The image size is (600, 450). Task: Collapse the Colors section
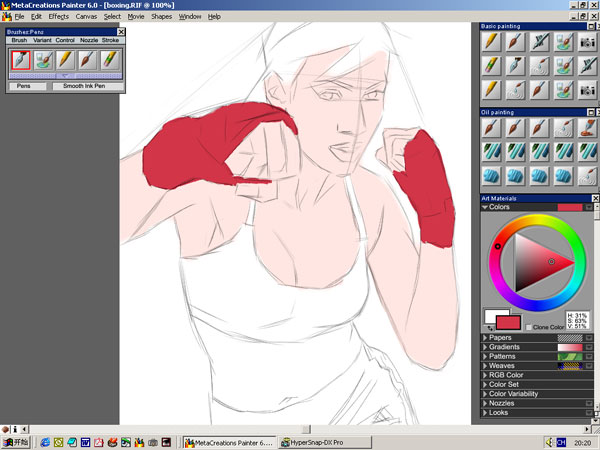click(x=485, y=208)
